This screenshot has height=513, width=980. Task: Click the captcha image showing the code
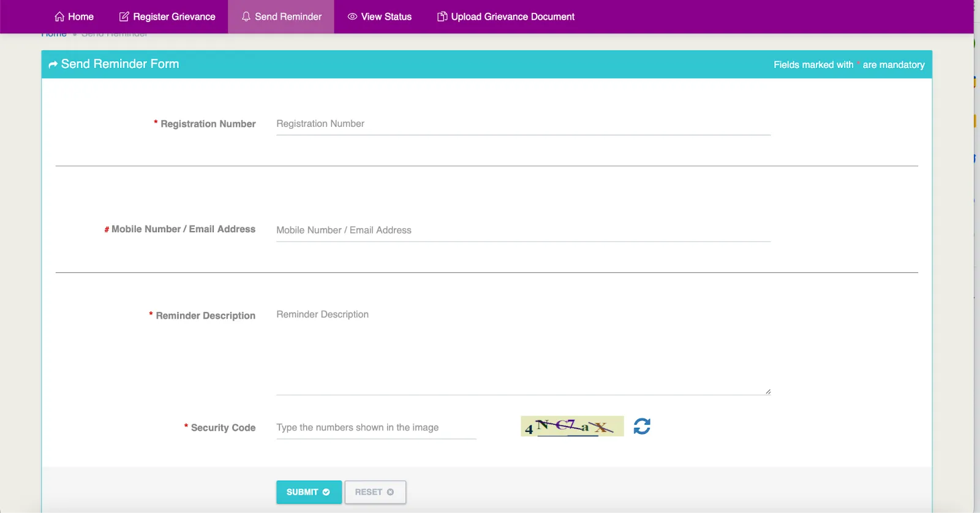click(571, 426)
